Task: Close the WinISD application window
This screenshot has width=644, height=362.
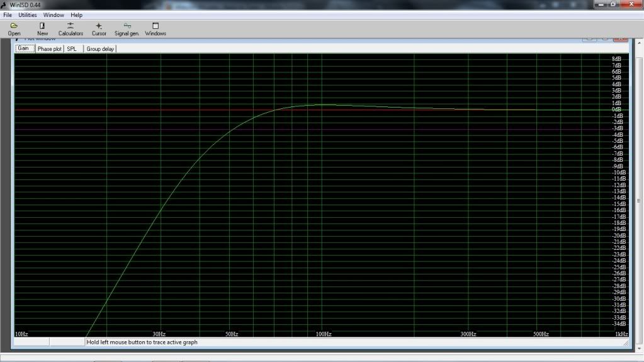Action: [x=631, y=4]
